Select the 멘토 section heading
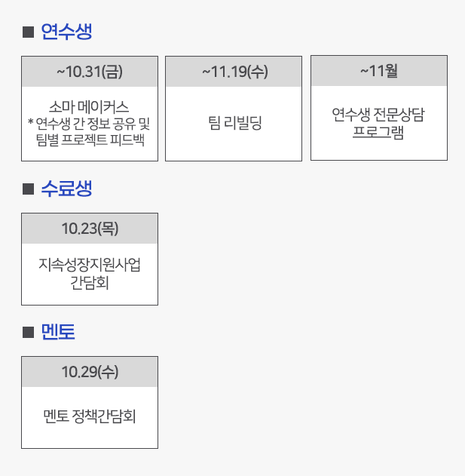Image resolution: width=465 pixels, height=476 pixels. coord(58,332)
